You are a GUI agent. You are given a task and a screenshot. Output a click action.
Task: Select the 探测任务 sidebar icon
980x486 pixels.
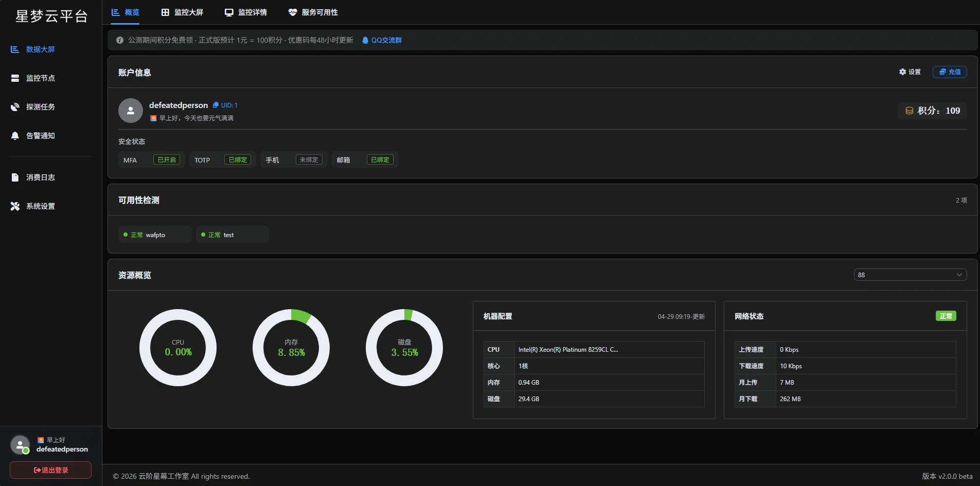15,107
